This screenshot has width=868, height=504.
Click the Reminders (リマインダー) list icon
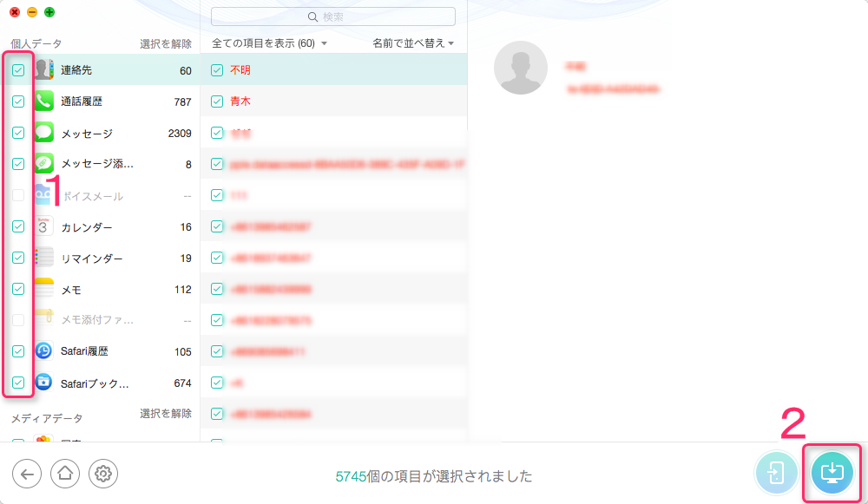point(43,258)
